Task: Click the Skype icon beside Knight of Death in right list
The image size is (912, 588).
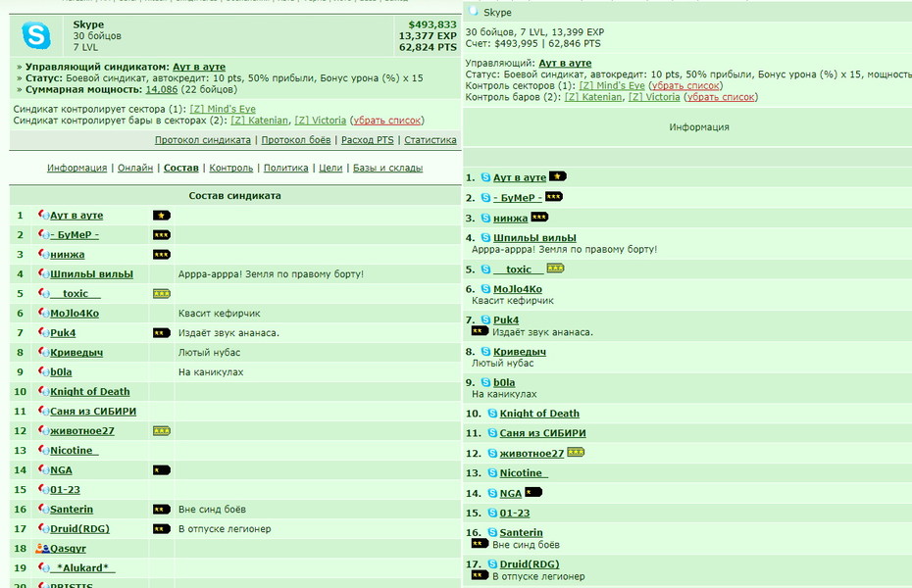Action: 492,414
